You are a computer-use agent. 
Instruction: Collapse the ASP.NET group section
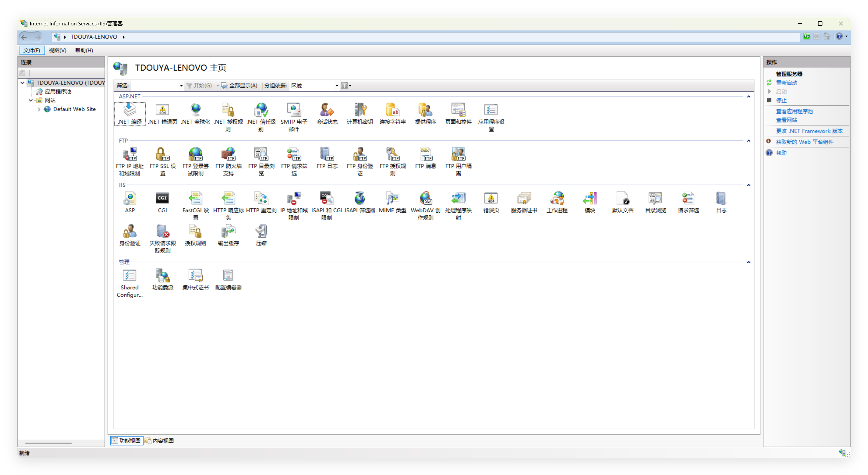748,96
